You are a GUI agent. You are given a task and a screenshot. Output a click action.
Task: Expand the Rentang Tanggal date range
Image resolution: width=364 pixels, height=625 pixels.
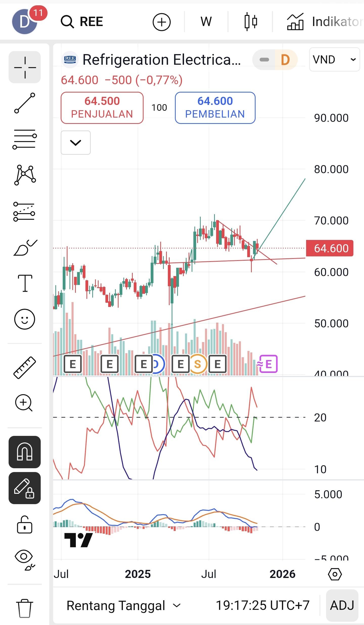(123, 606)
